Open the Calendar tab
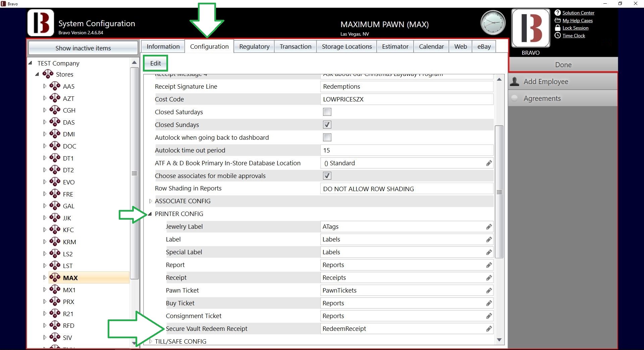Viewport: 644px width, 350px height. point(431,46)
